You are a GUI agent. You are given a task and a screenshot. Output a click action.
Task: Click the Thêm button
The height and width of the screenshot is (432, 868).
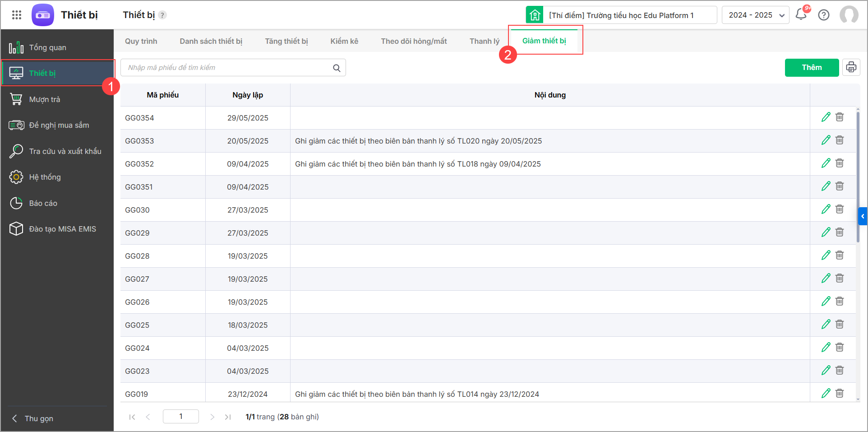tap(812, 68)
